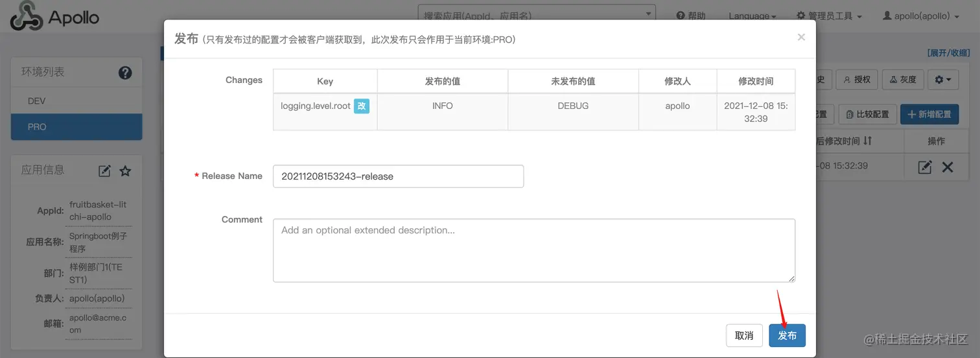
Task: Click the email apollo@acme.com
Action: pos(98,324)
